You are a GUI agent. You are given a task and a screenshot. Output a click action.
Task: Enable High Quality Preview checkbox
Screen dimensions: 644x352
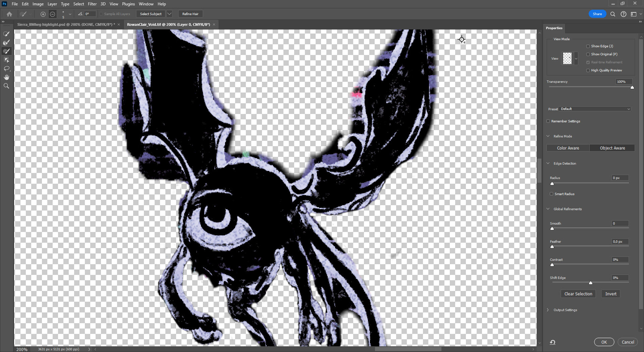pyautogui.click(x=588, y=70)
